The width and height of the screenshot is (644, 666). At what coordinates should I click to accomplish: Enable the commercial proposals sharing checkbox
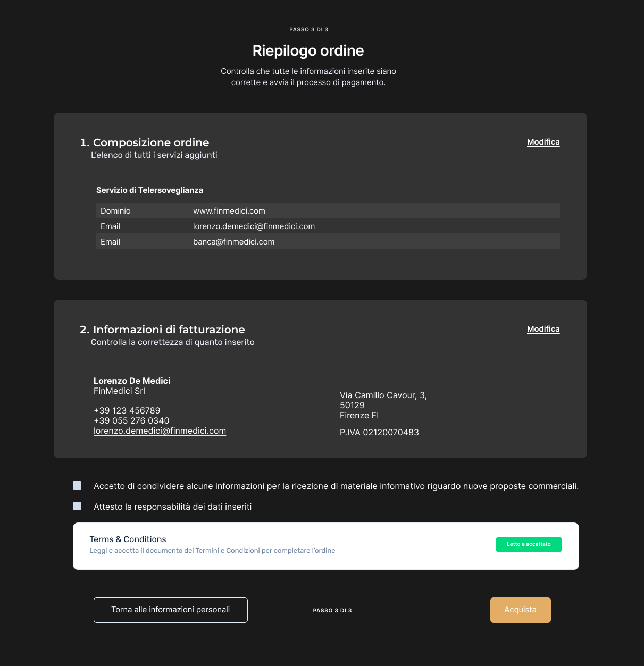[77, 485]
